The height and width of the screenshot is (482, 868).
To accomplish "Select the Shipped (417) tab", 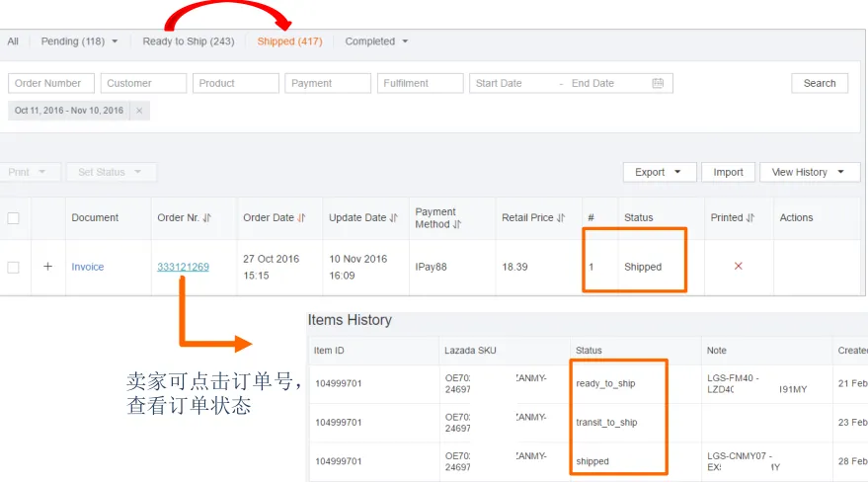I will pos(289,41).
